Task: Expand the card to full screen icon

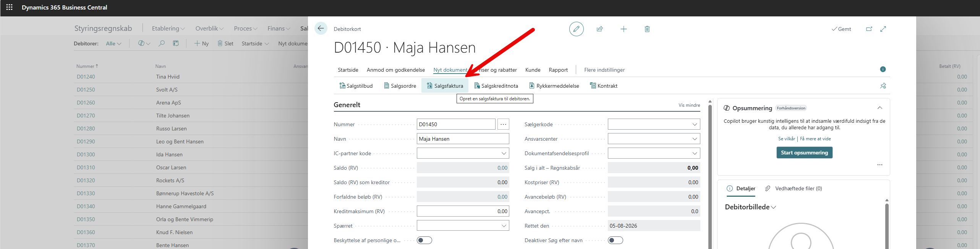Action: coord(883,29)
